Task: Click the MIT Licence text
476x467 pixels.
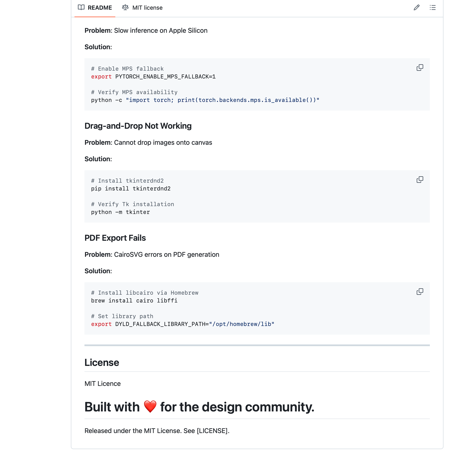Action: point(102,384)
